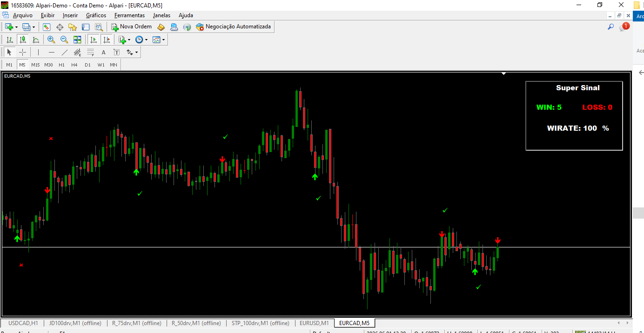Open the Gráficos menu

point(96,15)
